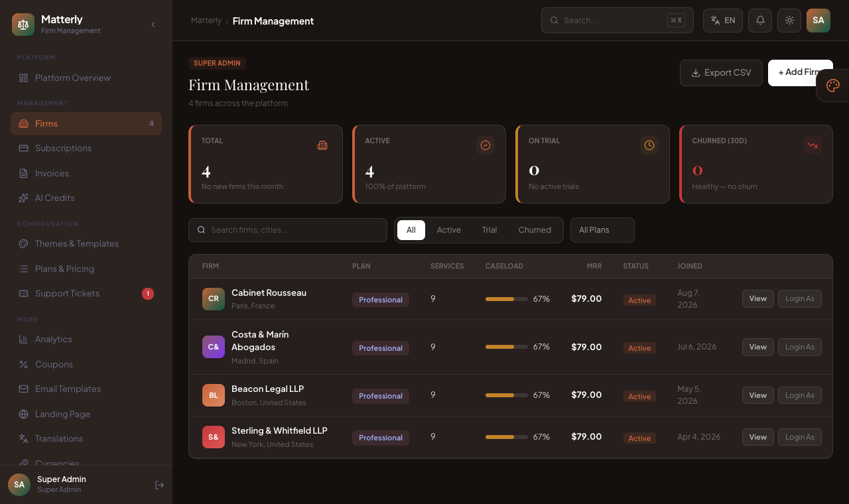Viewport: 849px width, 504px height.
Task: Click the Matterly breadcrumb link
Action: pyautogui.click(x=206, y=21)
